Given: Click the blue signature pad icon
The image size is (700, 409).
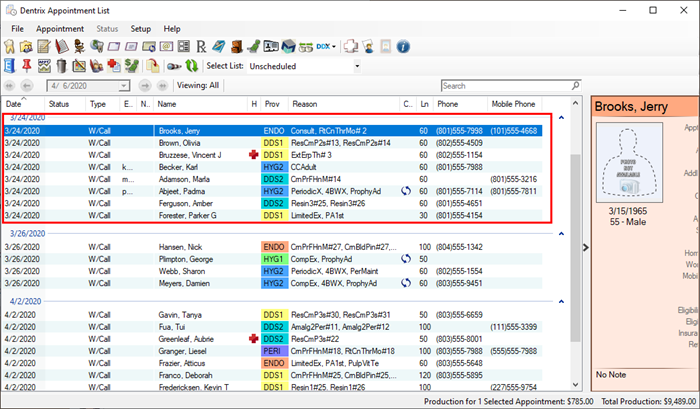Looking at the screenshot, I should (x=219, y=46).
